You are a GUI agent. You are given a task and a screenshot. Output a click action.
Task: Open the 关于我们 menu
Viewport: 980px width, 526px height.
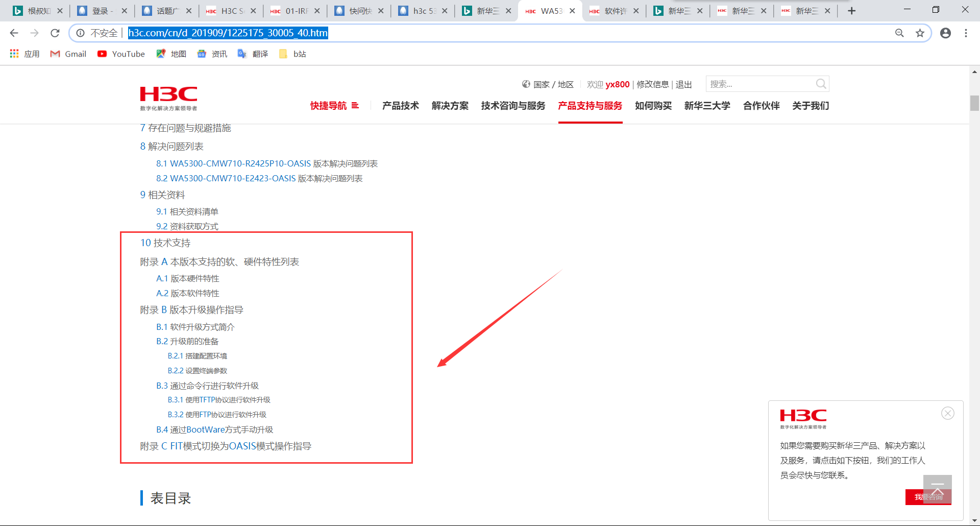tap(811, 106)
